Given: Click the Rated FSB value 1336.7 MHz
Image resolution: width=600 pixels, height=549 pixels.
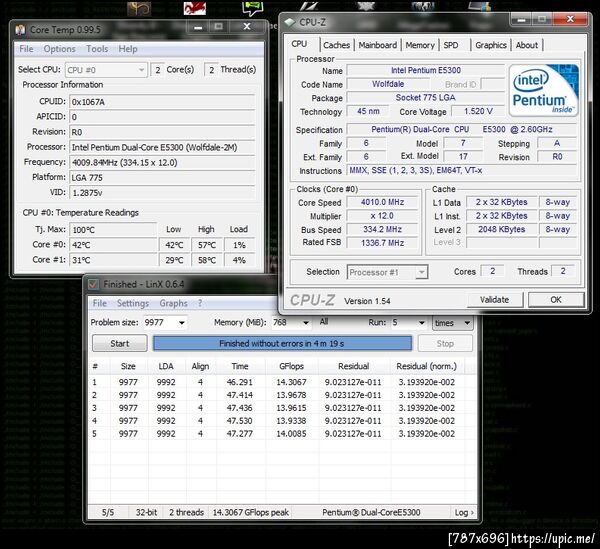Looking at the screenshot, I should click(382, 243).
